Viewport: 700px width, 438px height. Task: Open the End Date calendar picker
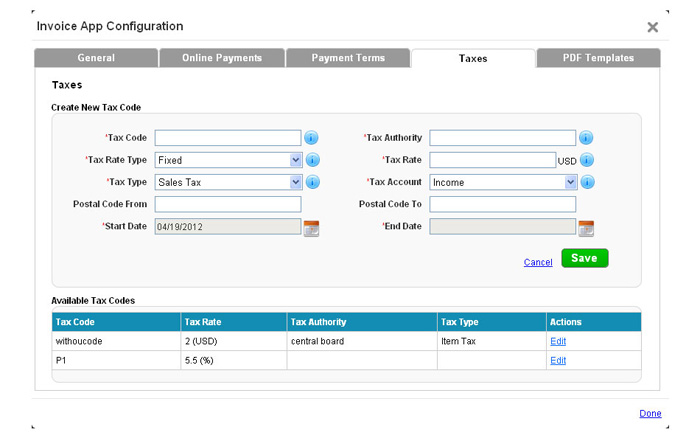tap(586, 228)
